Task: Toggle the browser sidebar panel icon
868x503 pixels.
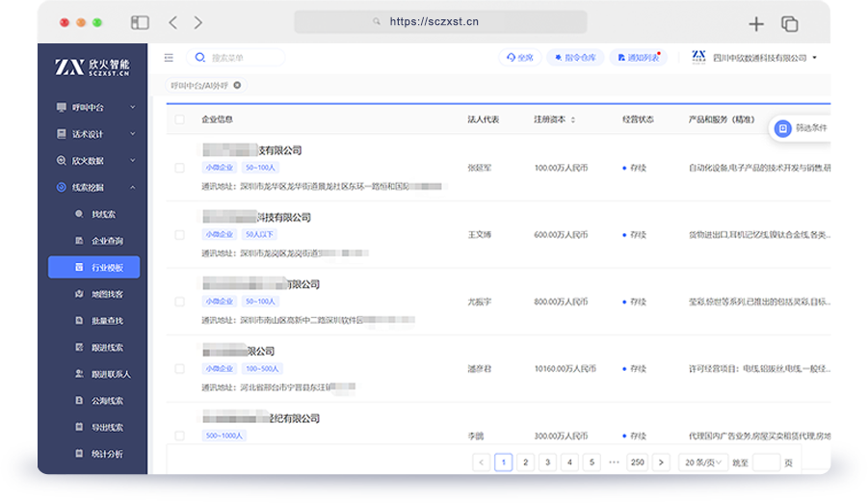Action: click(x=140, y=22)
